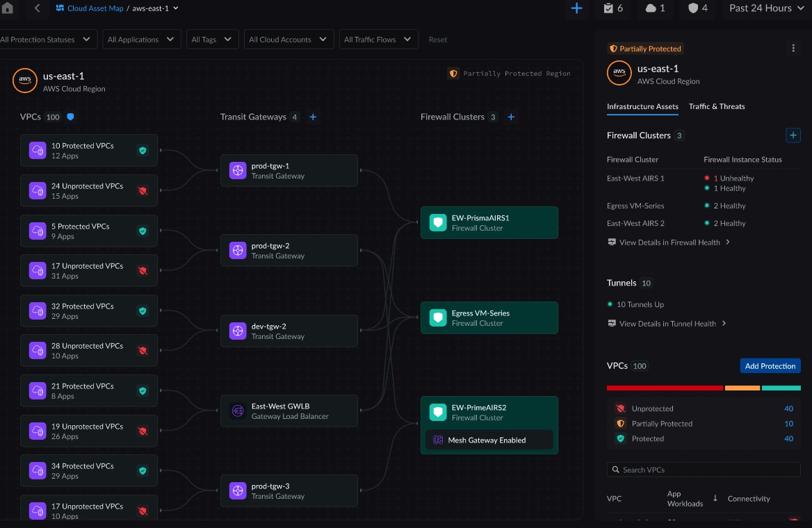Click the home icon in top bar

8,8
